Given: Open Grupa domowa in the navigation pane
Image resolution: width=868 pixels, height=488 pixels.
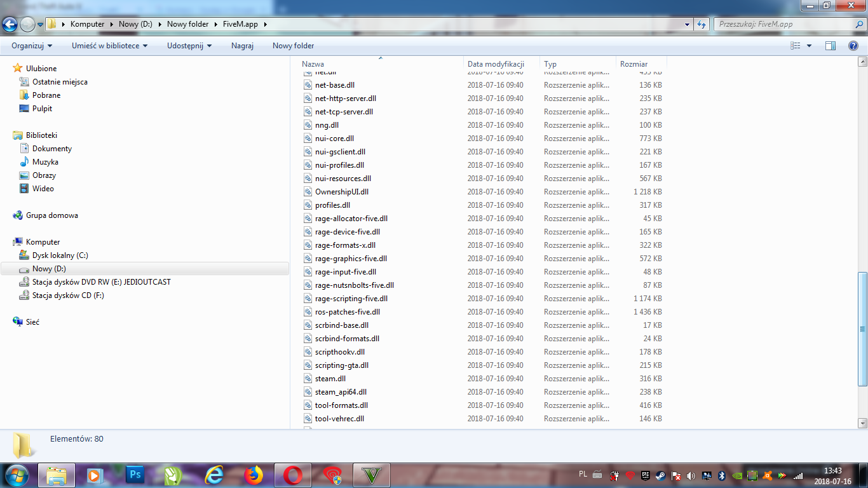Looking at the screenshot, I should click(x=52, y=215).
